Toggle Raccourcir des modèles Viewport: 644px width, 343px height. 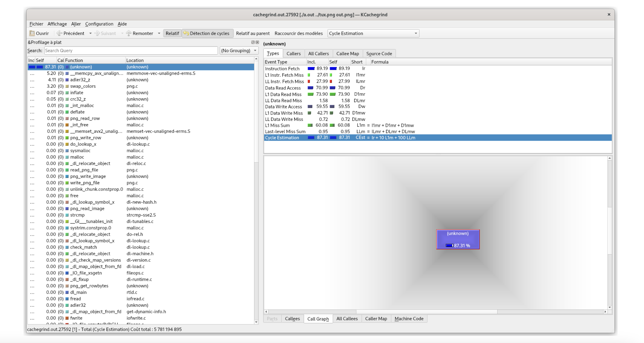[299, 33]
